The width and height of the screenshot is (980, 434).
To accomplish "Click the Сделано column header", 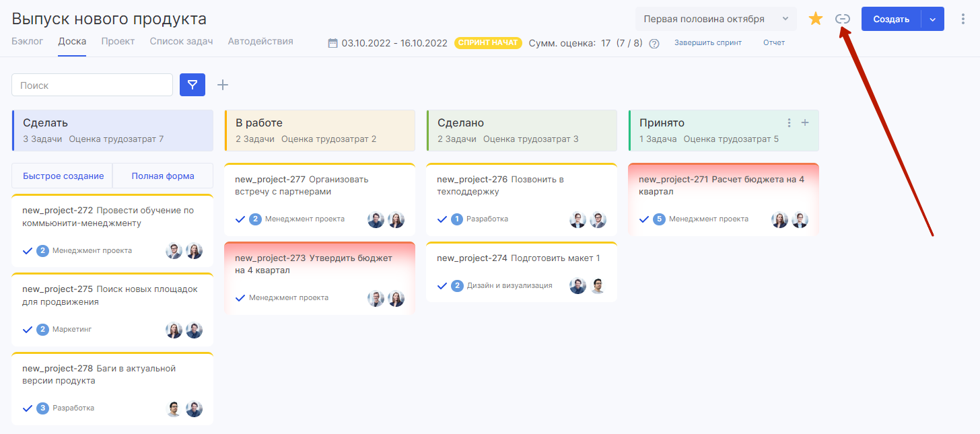I will click(522, 130).
